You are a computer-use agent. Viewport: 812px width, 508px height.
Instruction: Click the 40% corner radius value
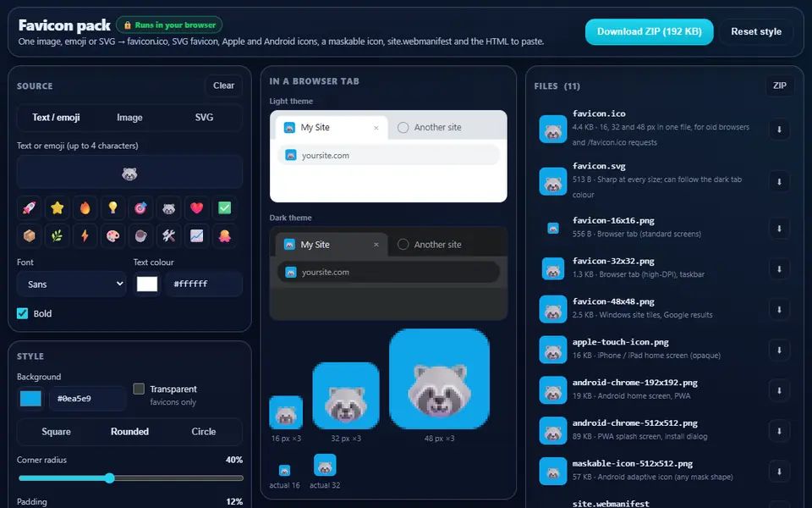[234, 460]
